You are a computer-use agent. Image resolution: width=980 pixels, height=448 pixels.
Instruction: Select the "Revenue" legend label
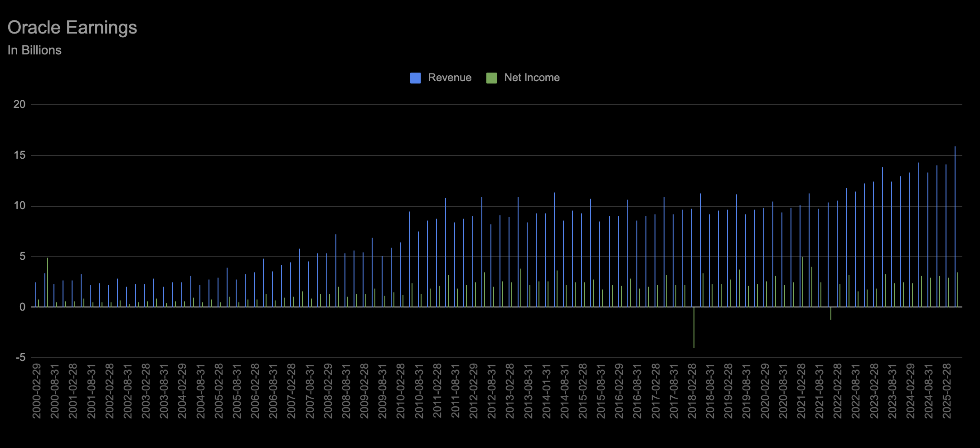[450, 78]
